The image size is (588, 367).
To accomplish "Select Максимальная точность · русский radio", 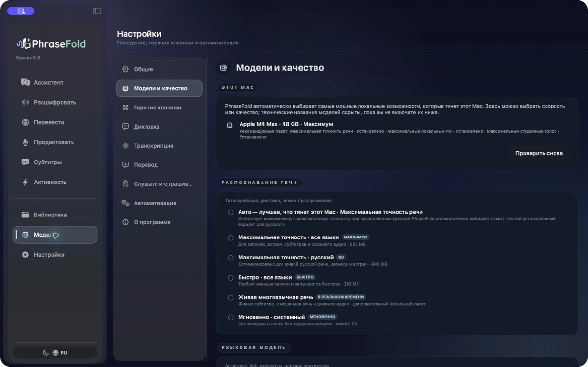I will click(x=231, y=258).
